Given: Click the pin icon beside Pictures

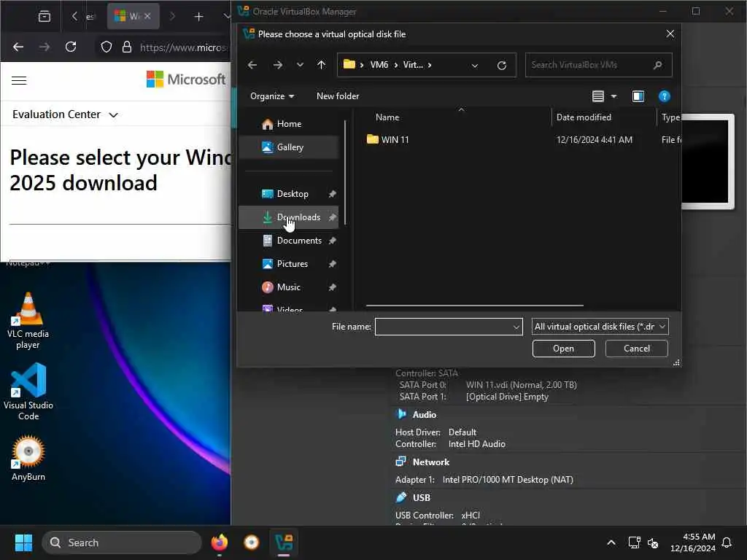Looking at the screenshot, I should pyautogui.click(x=333, y=264).
